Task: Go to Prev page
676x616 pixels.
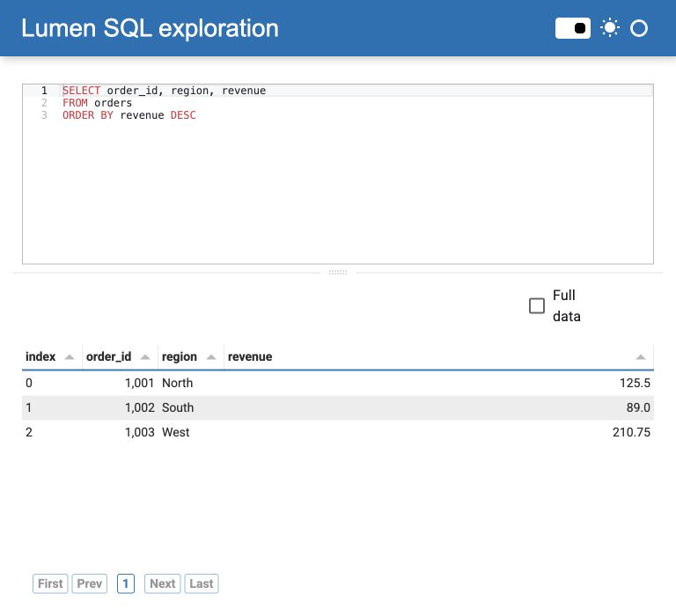Action: pyautogui.click(x=89, y=583)
